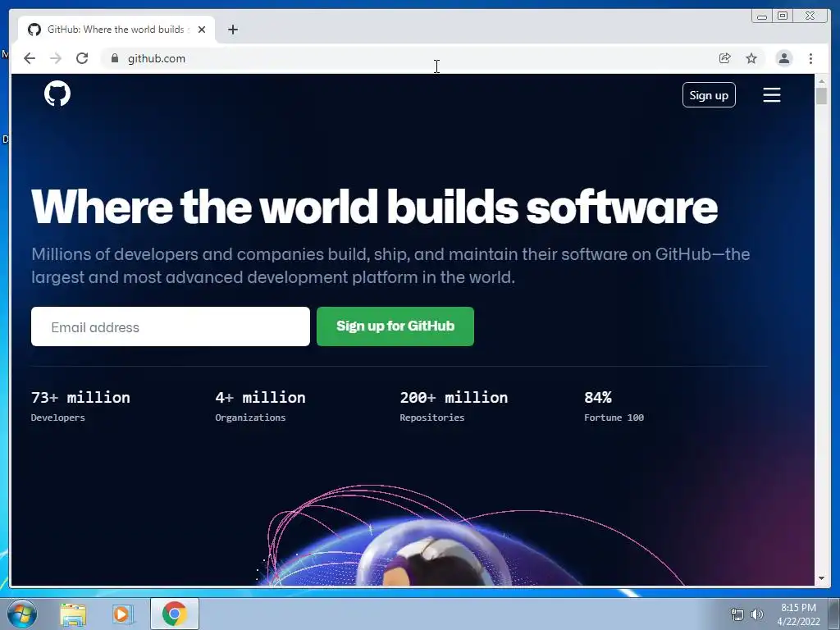Reload the github.com page
Viewport: 840px width, 630px height.
(82, 58)
